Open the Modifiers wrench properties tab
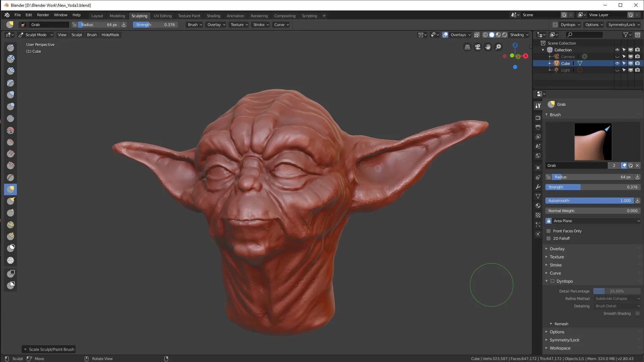Viewport: 644px width, 362px height. [x=538, y=187]
